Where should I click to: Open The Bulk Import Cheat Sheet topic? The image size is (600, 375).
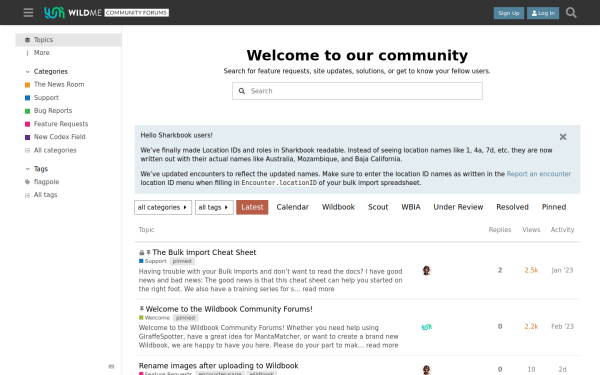pyautogui.click(x=204, y=252)
